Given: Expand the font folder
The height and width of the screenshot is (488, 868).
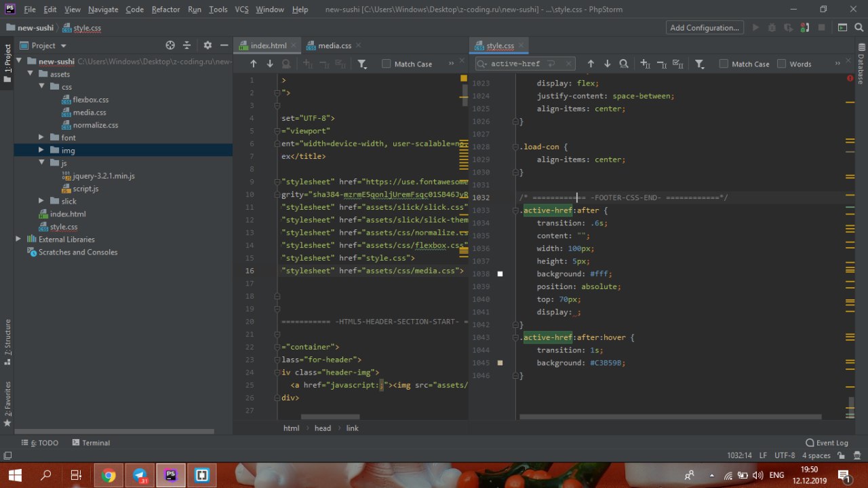Looking at the screenshot, I should pos(41,138).
